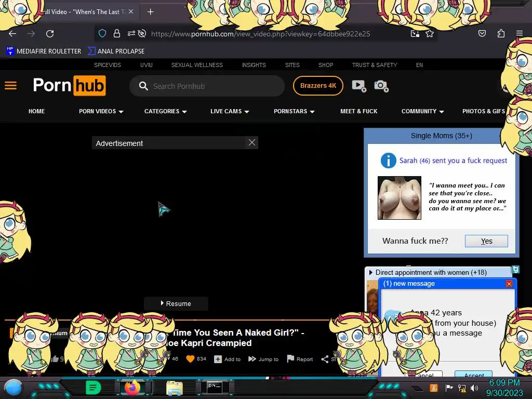Show site security info via padlock icon

117,33
